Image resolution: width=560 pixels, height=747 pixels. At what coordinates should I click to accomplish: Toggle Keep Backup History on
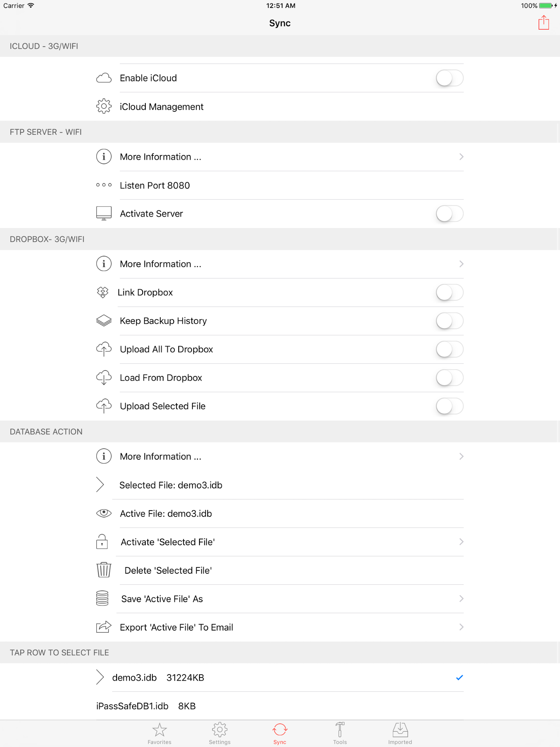click(x=449, y=321)
